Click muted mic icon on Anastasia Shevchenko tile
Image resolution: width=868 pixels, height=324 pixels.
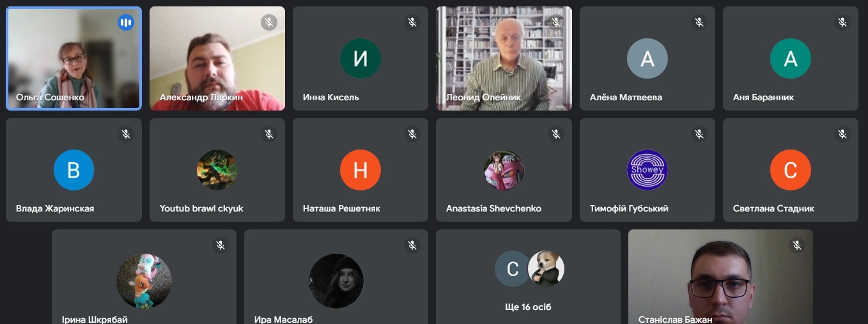pyautogui.click(x=556, y=134)
